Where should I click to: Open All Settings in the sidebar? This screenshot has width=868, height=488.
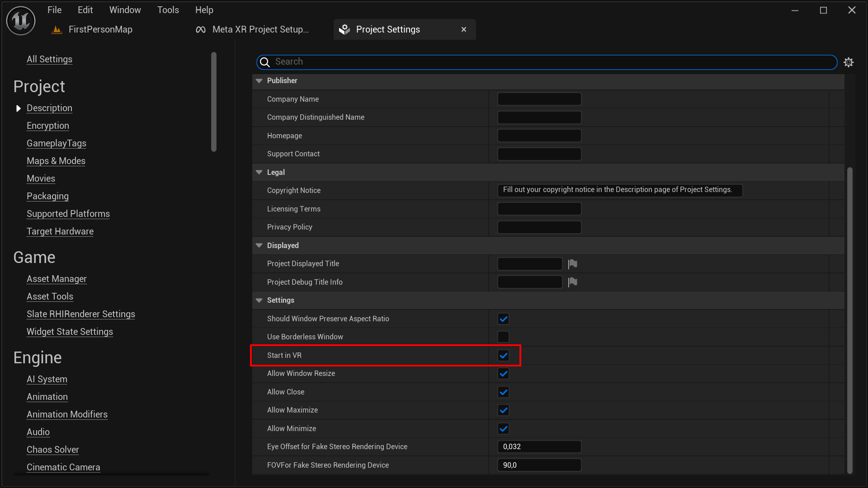[49, 59]
